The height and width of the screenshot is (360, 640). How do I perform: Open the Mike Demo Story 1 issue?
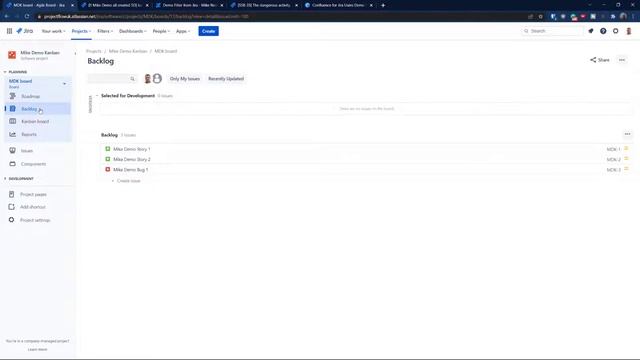pos(132,149)
